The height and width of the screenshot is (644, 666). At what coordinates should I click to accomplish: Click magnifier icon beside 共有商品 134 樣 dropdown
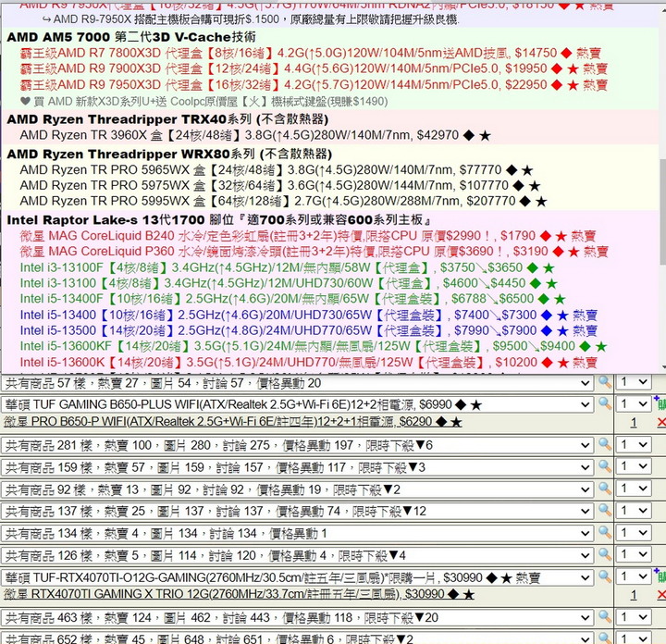click(604, 532)
